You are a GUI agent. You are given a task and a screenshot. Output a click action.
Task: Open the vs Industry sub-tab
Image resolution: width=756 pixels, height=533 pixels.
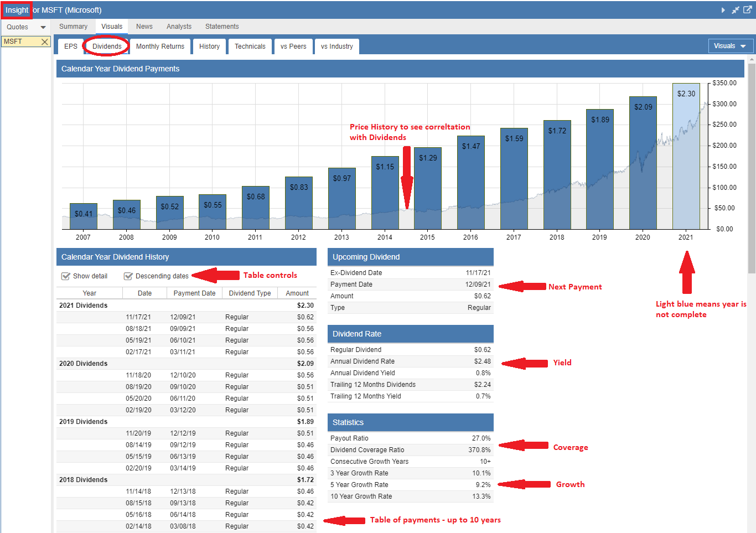337,46
